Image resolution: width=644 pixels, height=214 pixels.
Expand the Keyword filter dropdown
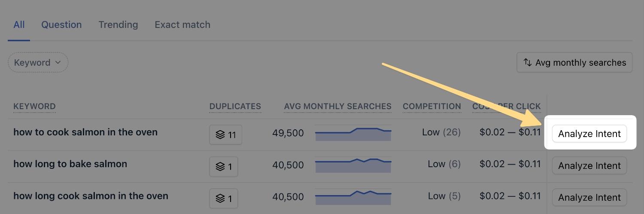tap(38, 63)
